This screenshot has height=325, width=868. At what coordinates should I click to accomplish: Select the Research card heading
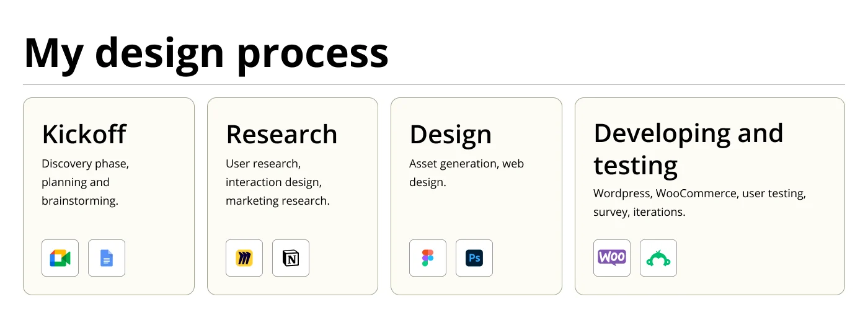[281, 135]
